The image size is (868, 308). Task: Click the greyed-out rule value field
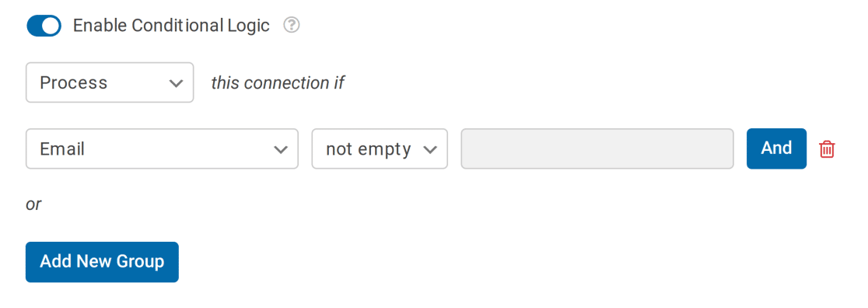coord(597,149)
